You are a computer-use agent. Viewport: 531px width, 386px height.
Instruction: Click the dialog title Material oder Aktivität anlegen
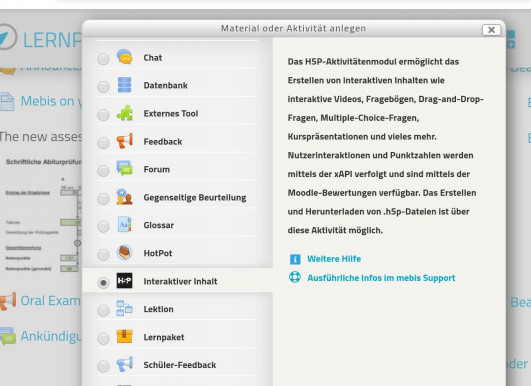pos(293,28)
